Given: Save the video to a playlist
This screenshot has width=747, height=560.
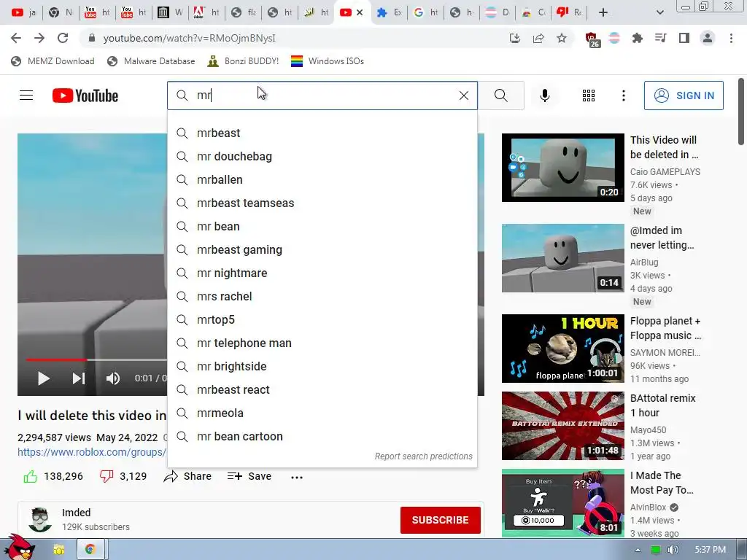Looking at the screenshot, I should pos(249,476).
